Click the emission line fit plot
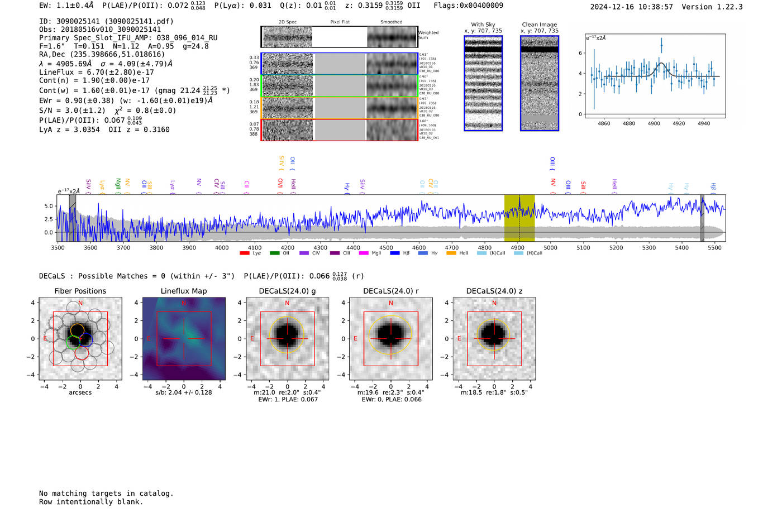Image resolution: width=782 pixels, height=532 pixels. click(655, 76)
